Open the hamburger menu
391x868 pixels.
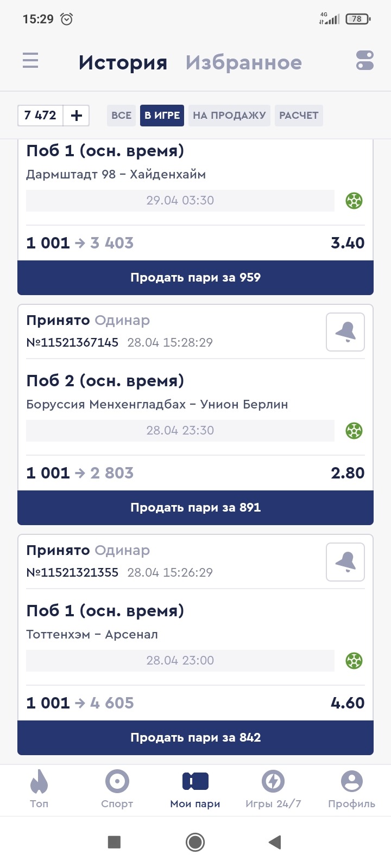pos(30,60)
